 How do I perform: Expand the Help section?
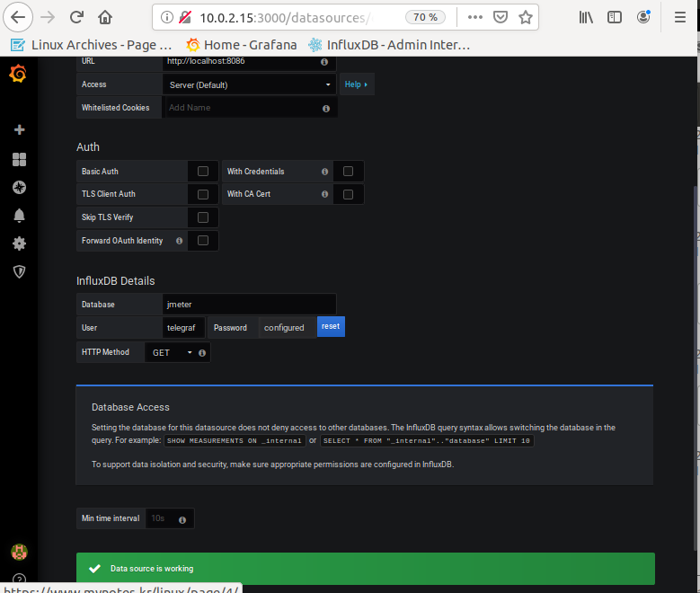(357, 84)
